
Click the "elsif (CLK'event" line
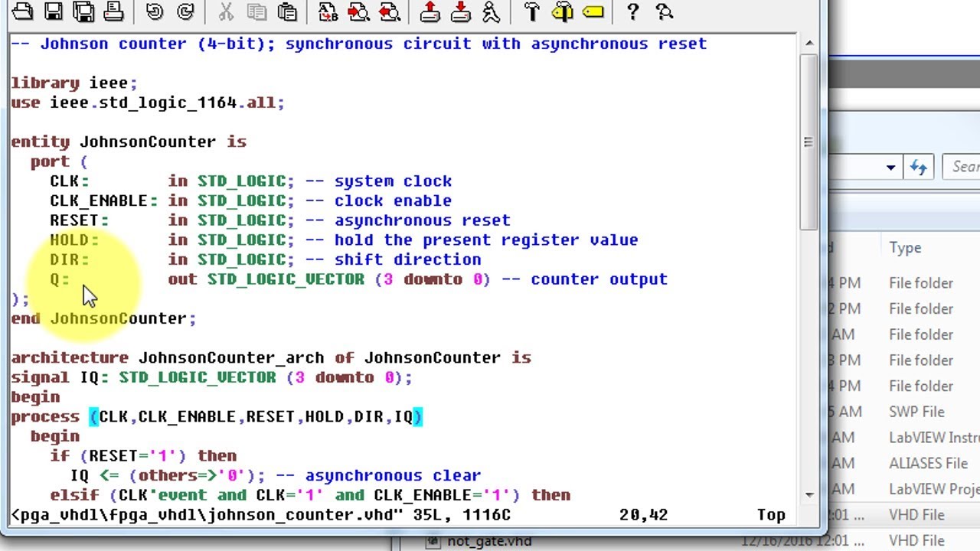point(310,495)
